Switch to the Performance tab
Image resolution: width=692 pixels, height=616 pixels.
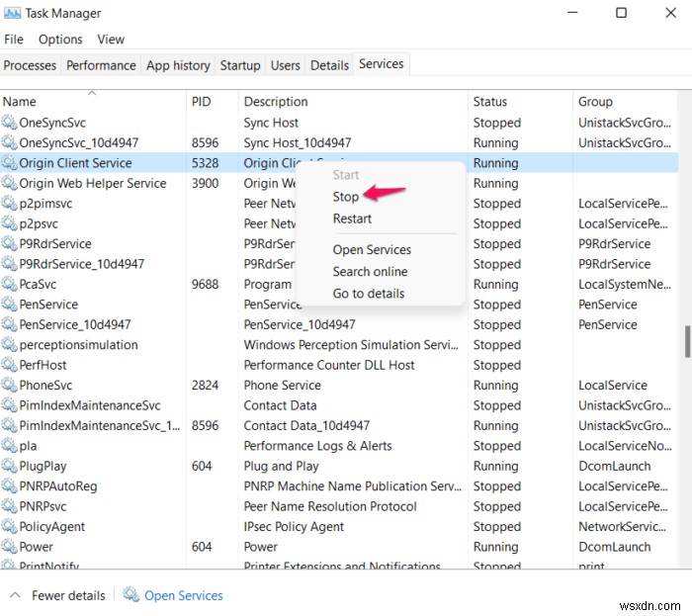tap(101, 65)
